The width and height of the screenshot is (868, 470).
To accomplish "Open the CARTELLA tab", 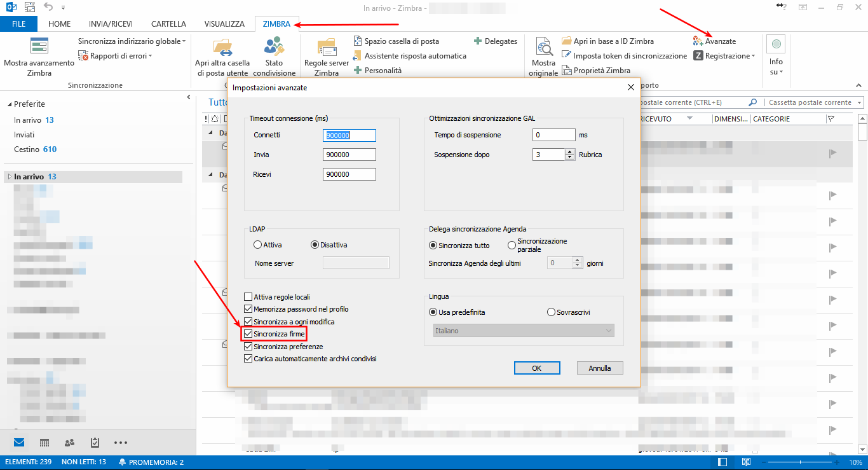I will 168,24.
